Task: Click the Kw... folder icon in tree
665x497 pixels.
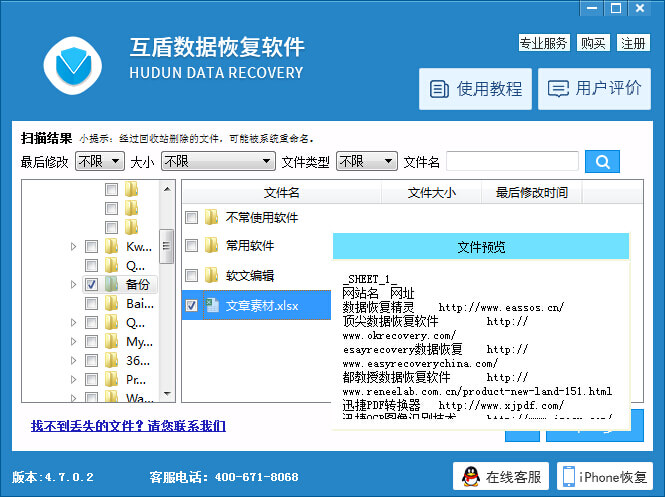Action: (x=111, y=246)
